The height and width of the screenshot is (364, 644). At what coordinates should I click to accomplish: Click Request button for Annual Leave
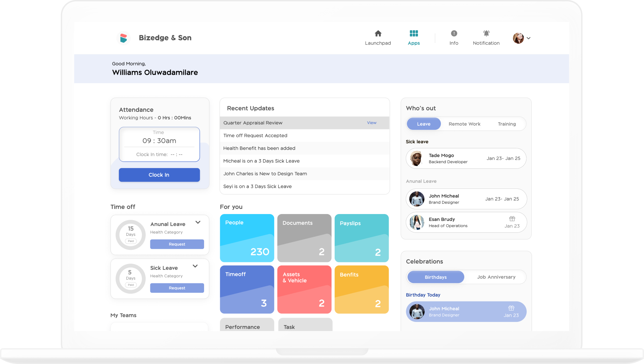pyautogui.click(x=177, y=244)
